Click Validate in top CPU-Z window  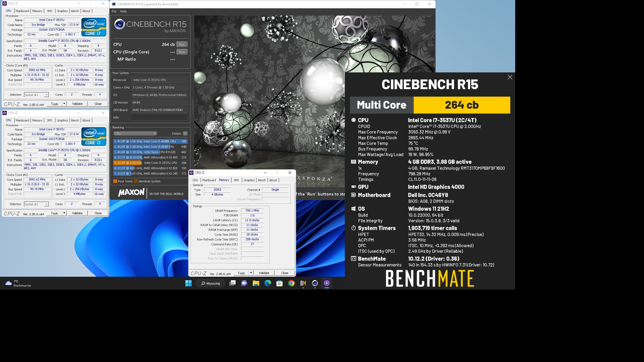[x=77, y=104]
